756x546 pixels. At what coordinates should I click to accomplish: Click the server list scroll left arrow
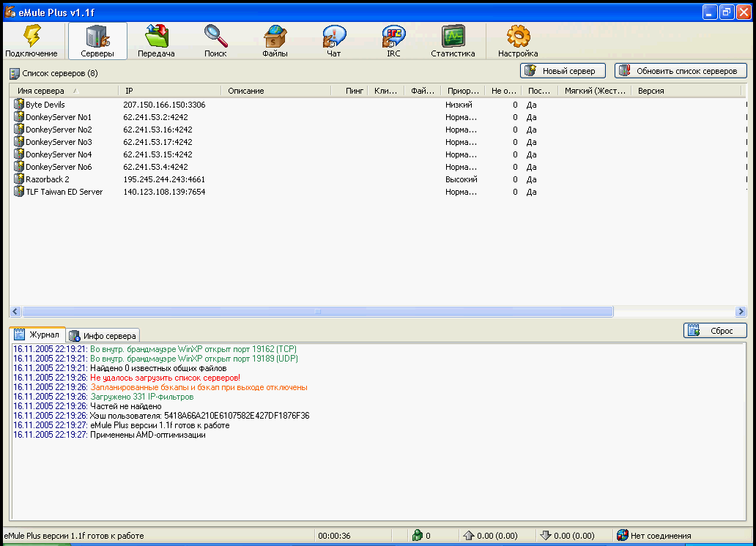[15, 311]
